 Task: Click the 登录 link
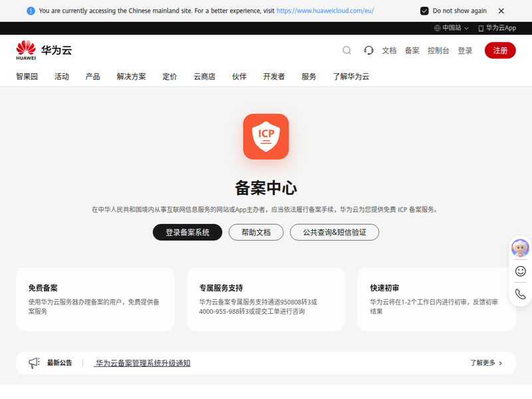click(x=465, y=51)
